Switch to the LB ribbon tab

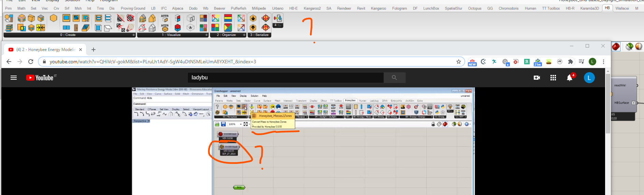point(153,8)
